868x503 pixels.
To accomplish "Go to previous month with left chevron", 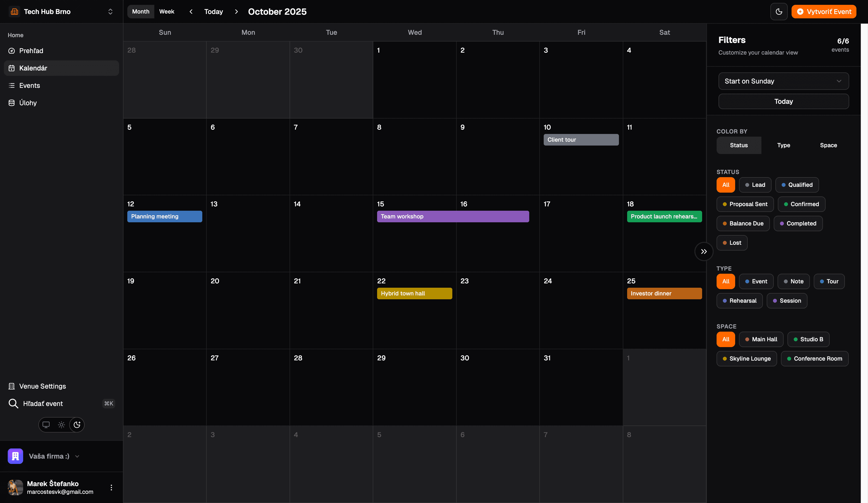I will pyautogui.click(x=191, y=12).
